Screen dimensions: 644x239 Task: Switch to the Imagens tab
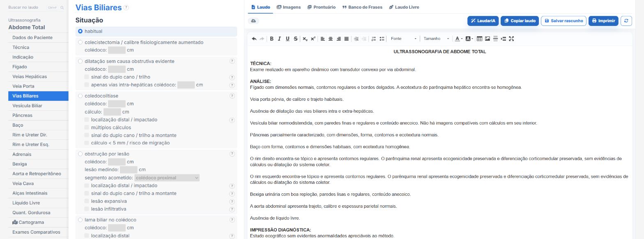click(x=289, y=7)
